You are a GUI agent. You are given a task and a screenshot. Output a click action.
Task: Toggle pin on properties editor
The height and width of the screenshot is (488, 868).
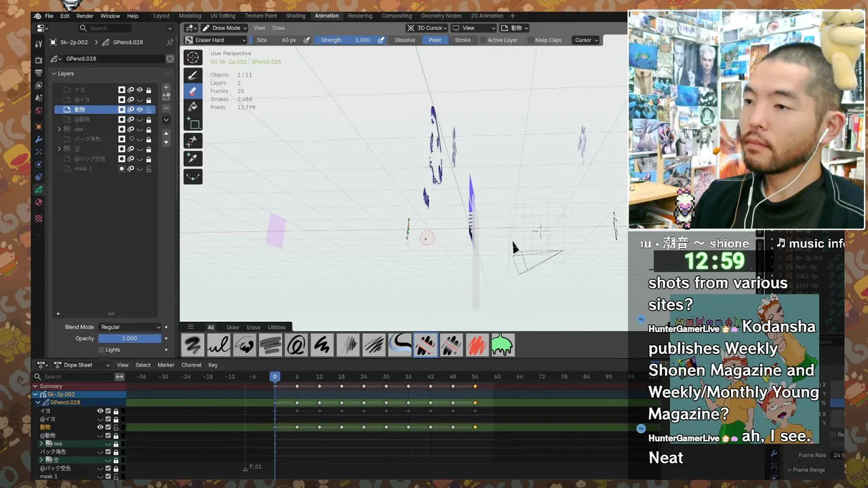click(170, 42)
